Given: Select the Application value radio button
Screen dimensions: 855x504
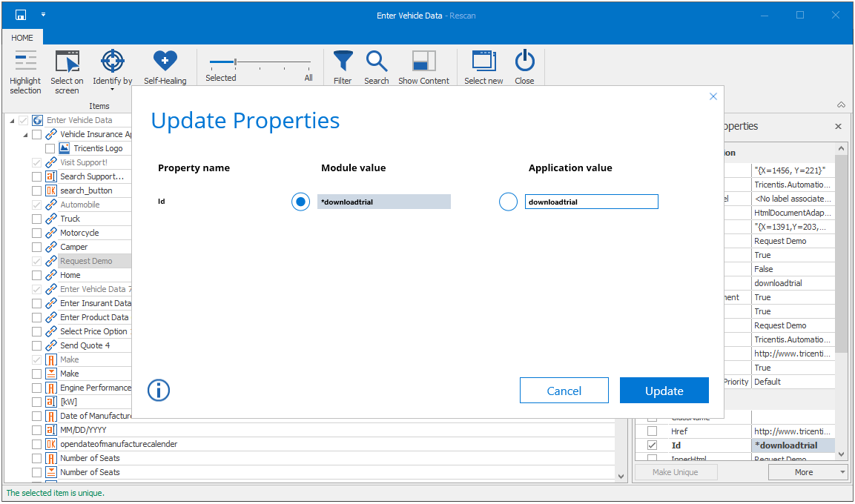Looking at the screenshot, I should coord(508,202).
